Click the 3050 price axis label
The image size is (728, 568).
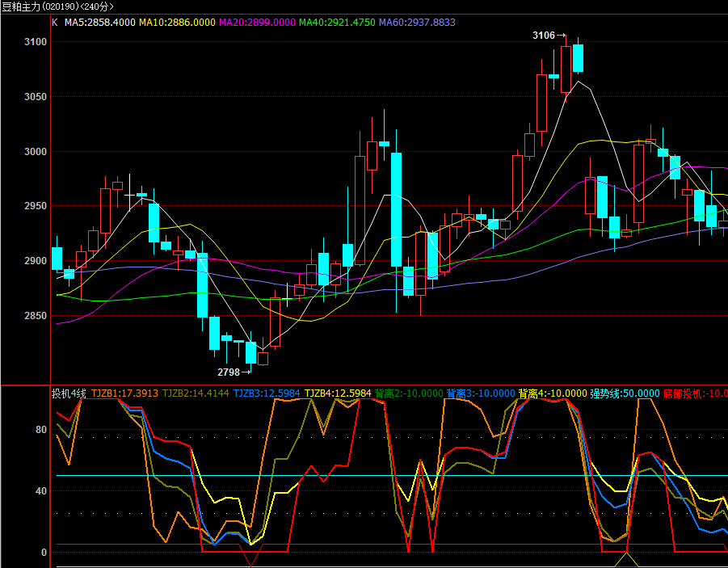(x=36, y=97)
